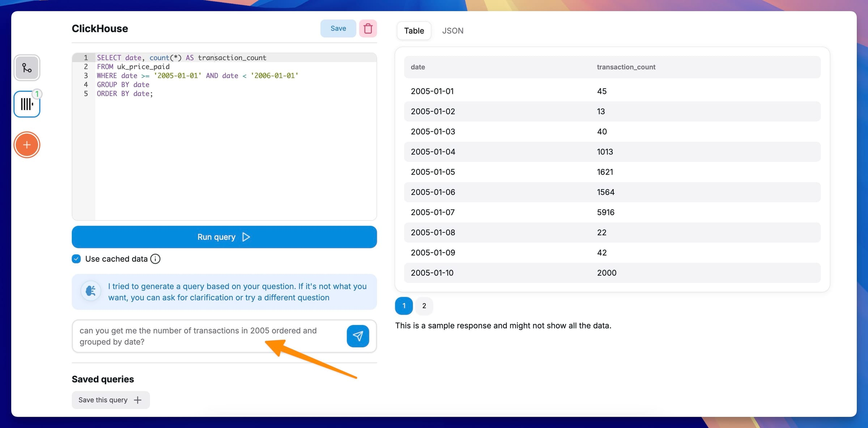Image resolution: width=868 pixels, height=428 pixels.
Task: Uncheck the Use cached data checkbox
Action: [76, 259]
